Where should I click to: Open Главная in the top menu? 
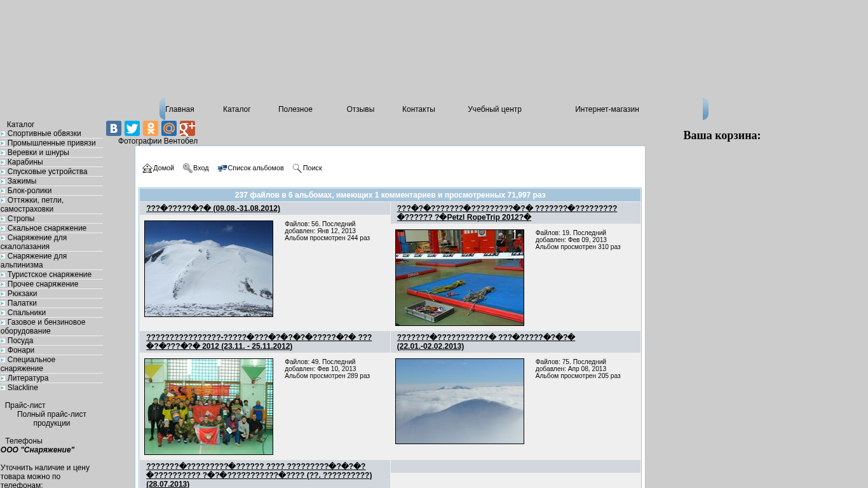coord(180,109)
